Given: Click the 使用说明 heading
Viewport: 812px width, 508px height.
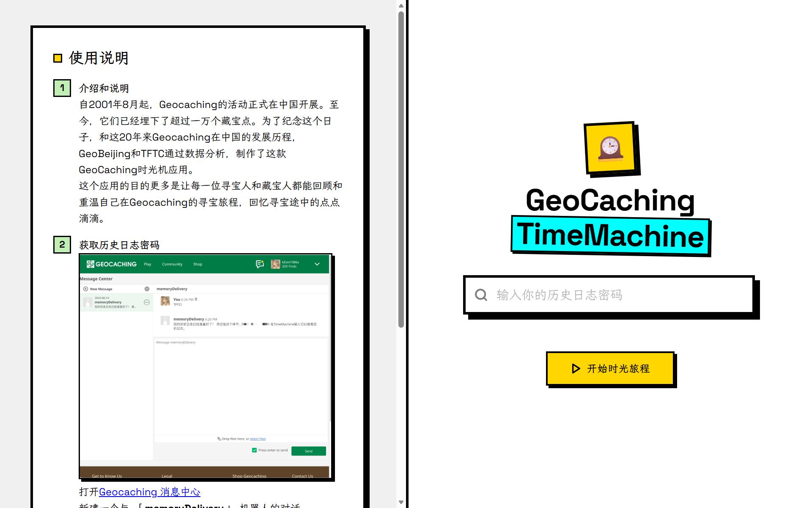Looking at the screenshot, I should [x=99, y=58].
